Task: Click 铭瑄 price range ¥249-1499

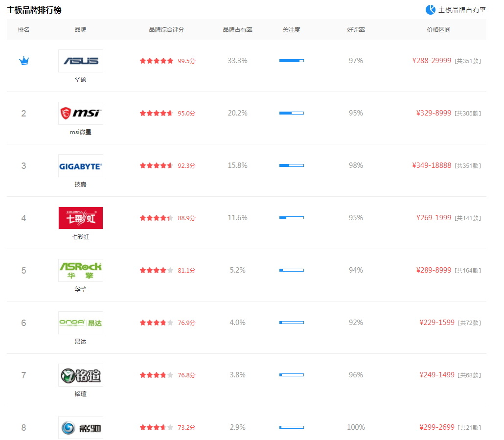Action: point(437,375)
